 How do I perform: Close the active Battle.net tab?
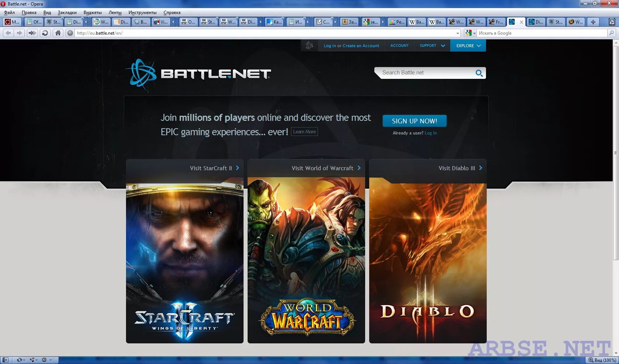[x=521, y=22]
